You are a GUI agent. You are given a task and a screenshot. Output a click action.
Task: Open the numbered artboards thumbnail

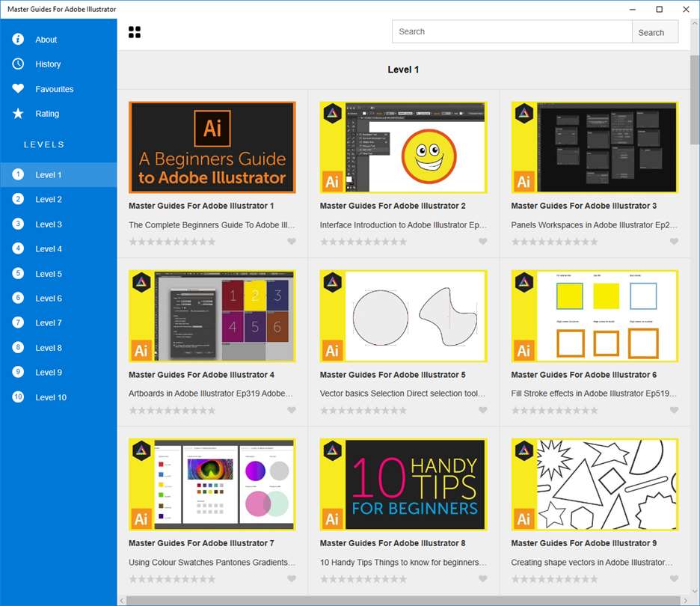tap(212, 316)
